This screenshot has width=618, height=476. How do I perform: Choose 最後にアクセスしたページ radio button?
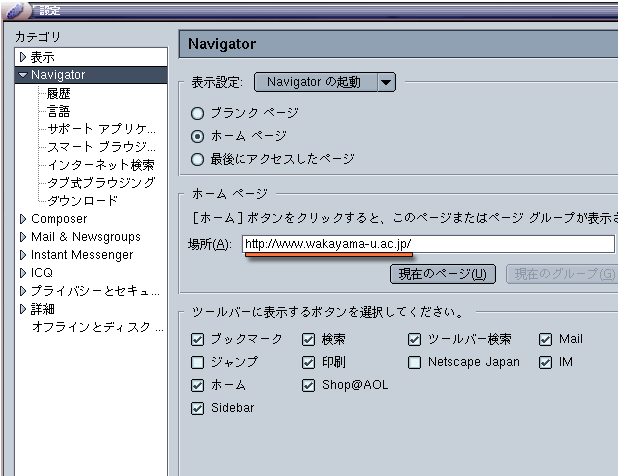[x=197, y=160]
